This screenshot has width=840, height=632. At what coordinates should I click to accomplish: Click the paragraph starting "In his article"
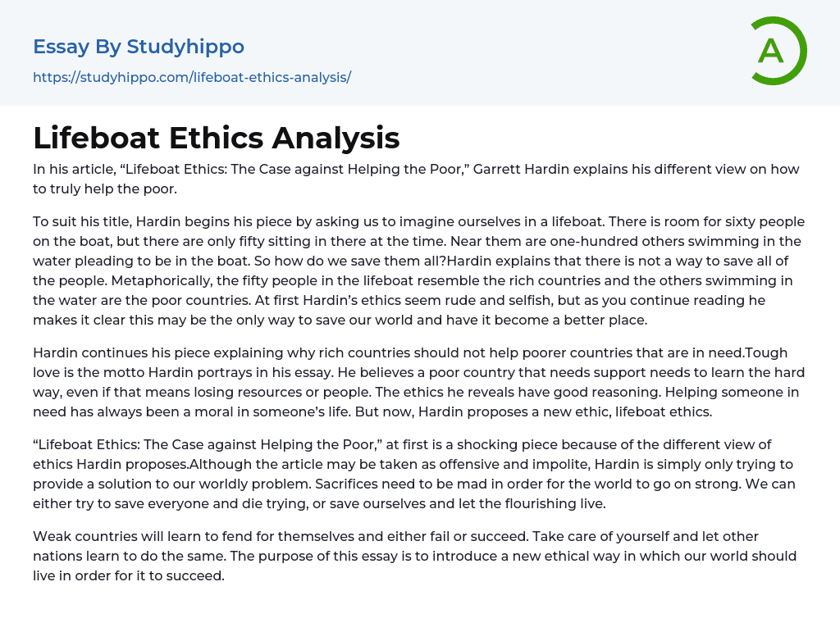click(416, 179)
